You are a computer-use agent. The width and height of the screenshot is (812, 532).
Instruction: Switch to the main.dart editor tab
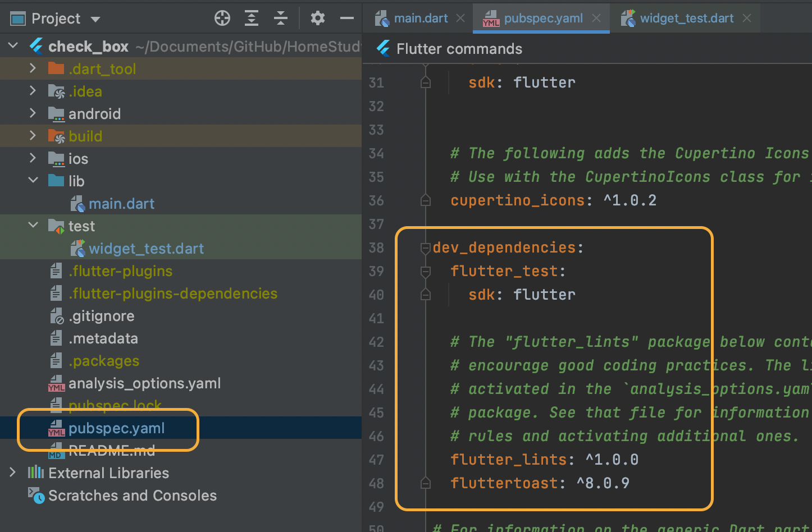(421, 19)
